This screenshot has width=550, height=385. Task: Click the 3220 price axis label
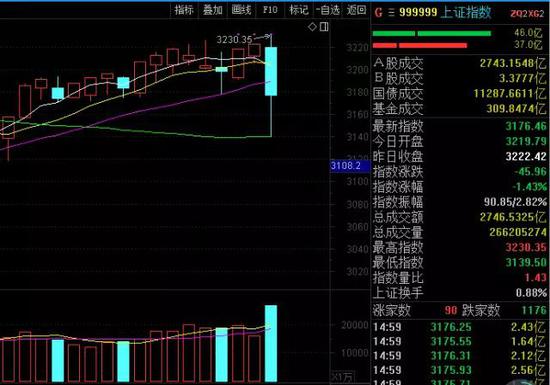click(x=357, y=47)
